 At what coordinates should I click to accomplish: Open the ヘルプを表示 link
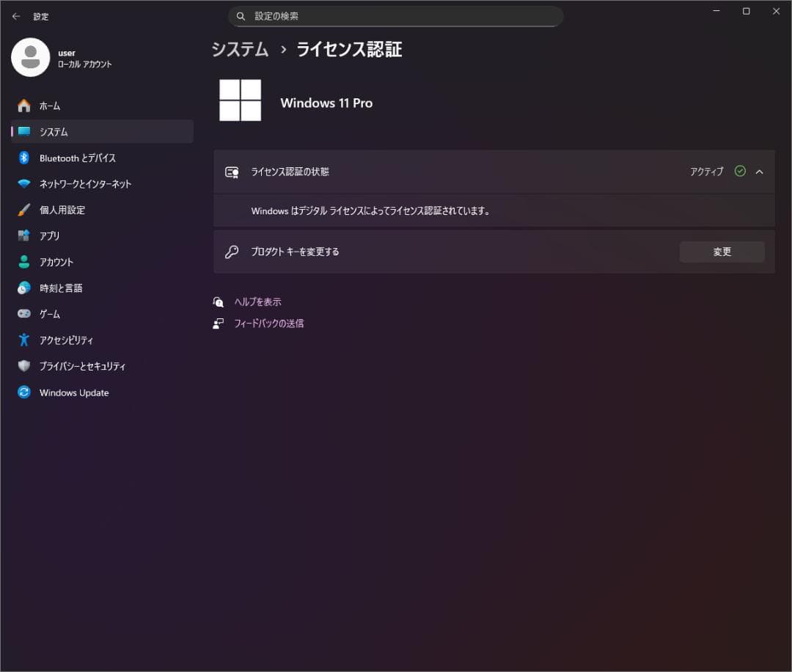[257, 301]
